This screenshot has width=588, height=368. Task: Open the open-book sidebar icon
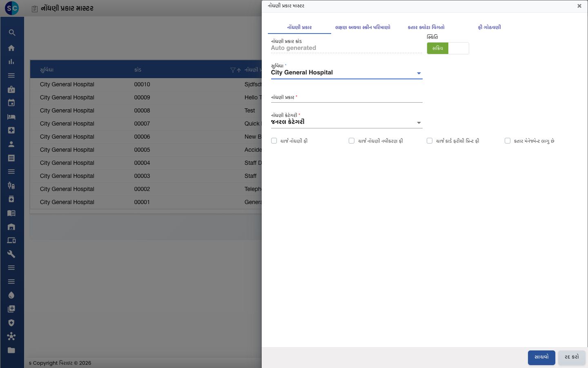pos(11,213)
